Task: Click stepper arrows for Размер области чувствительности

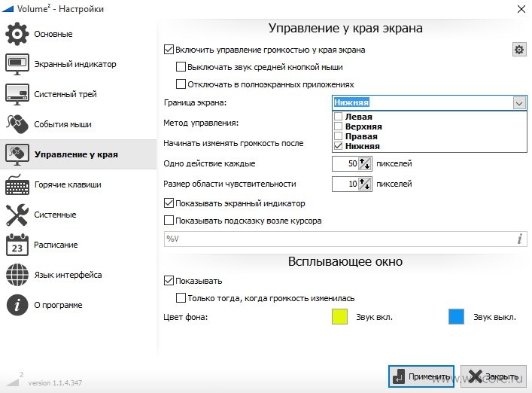Action: click(x=365, y=184)
